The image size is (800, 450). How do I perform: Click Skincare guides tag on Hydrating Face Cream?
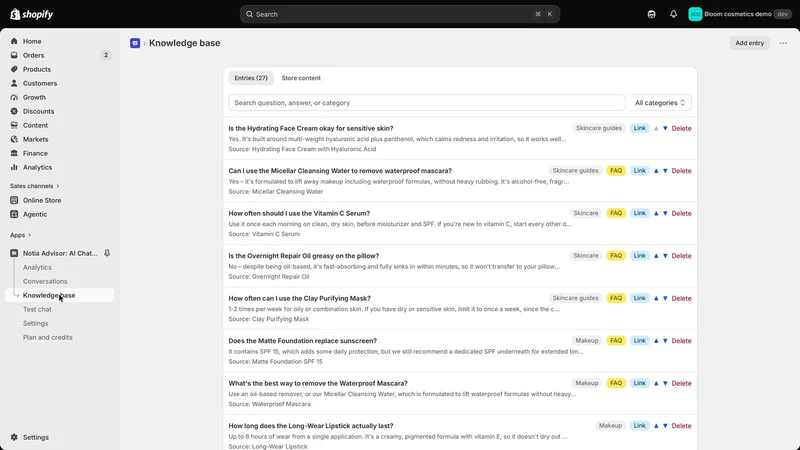point(598,129)
